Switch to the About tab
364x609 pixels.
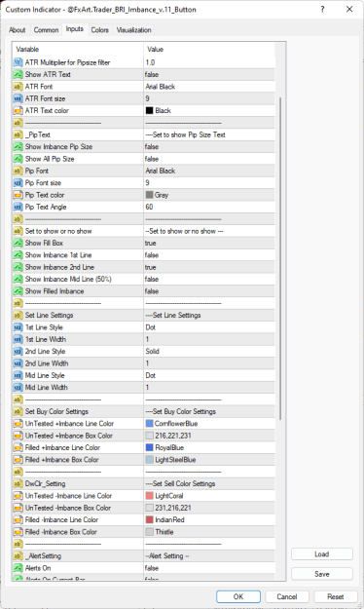18,30
